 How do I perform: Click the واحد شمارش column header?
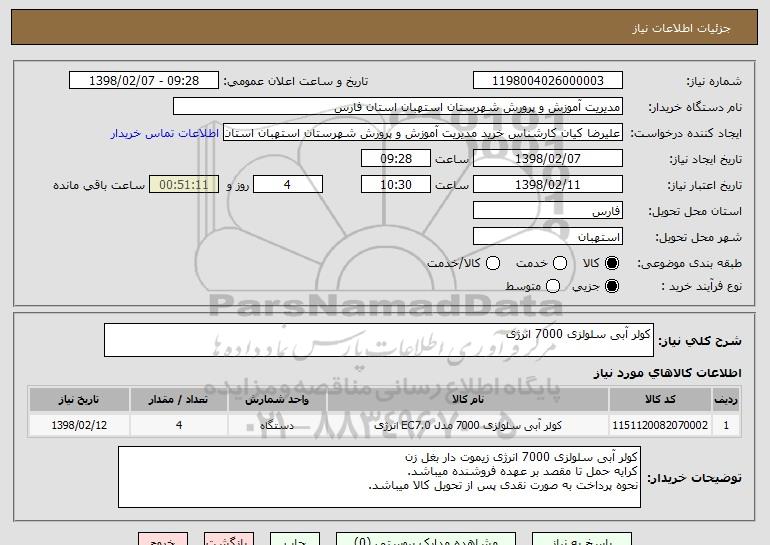click(x=277, y=400)
